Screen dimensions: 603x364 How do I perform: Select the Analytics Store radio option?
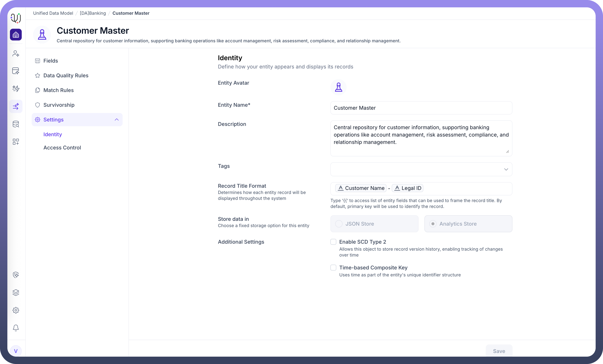coord(433,224)
